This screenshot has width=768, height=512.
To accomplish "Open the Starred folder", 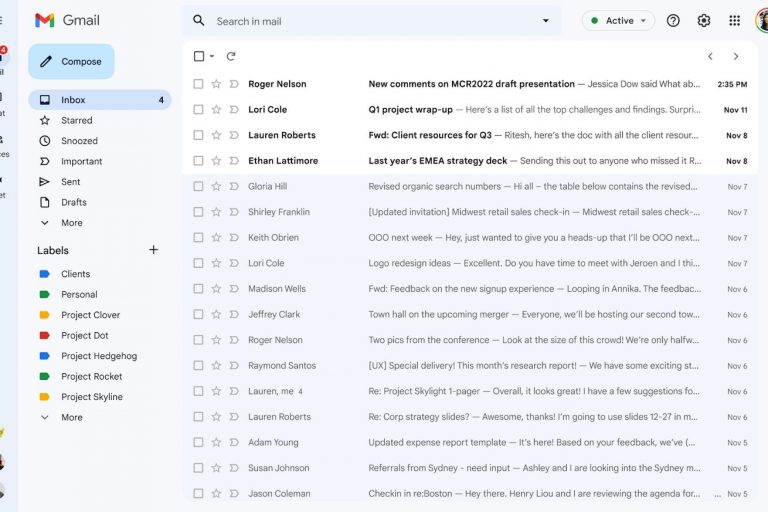I will pos(76,120).
